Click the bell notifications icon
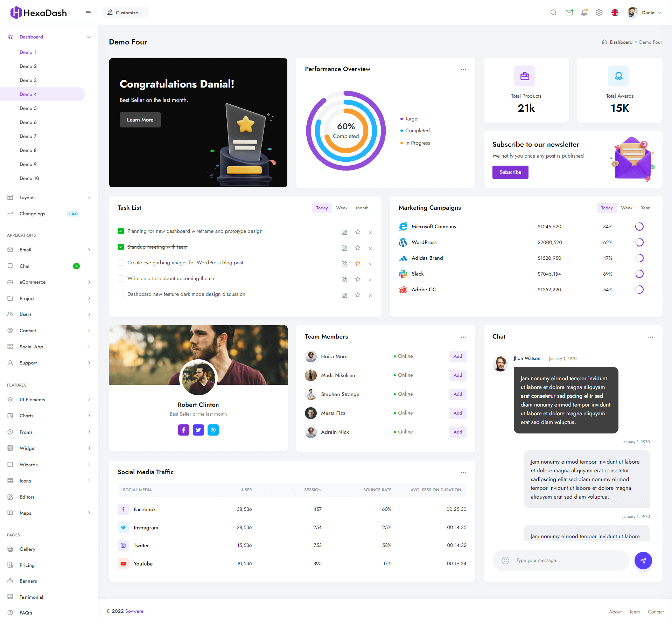Viewport: 672px width, 625px height. click(x=584, y=13)
